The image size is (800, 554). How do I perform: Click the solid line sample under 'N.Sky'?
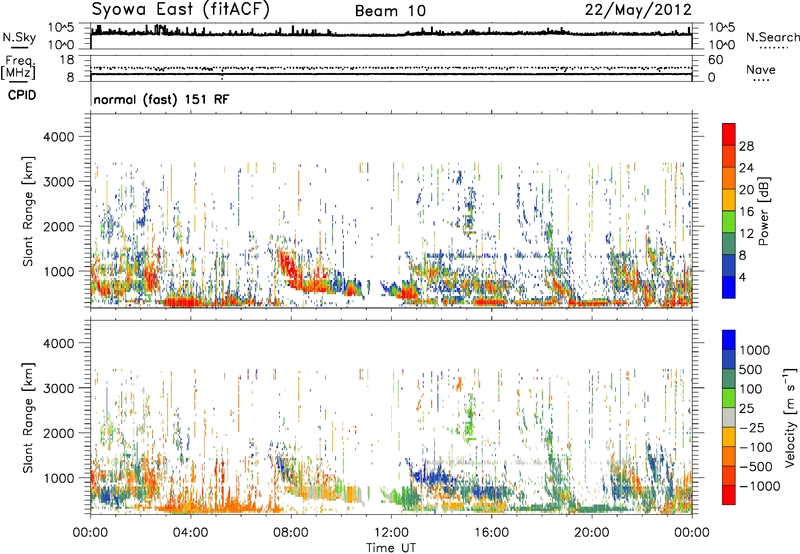pyautogui.click(x=19, y=47)
